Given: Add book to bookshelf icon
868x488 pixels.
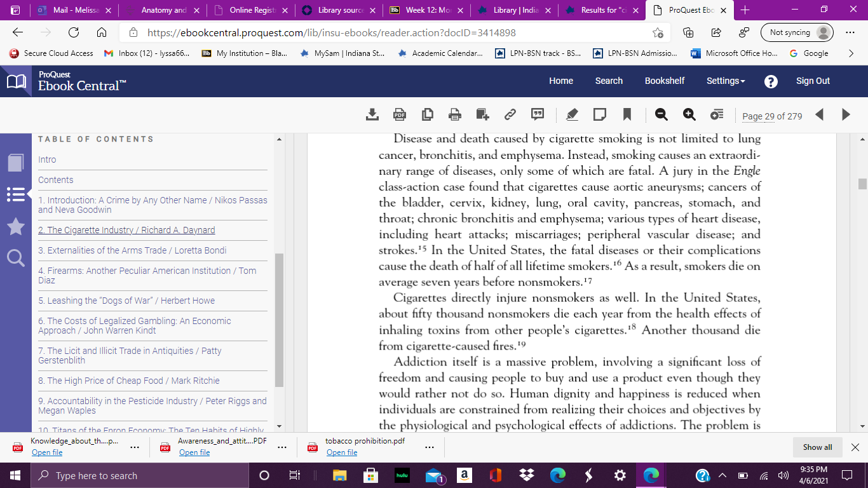Looking at the screenshot, I should point(482,114).
